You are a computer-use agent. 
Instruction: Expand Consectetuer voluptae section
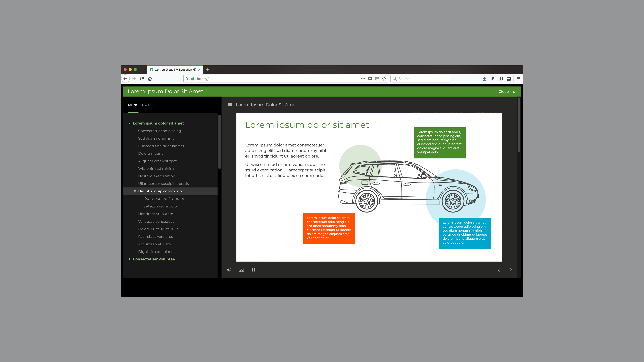pos(129,259)
